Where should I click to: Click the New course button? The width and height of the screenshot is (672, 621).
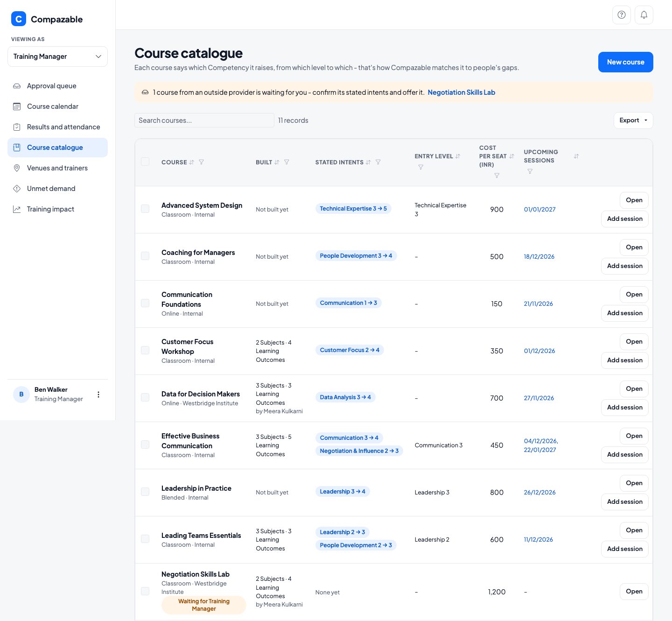click(625, 62)
